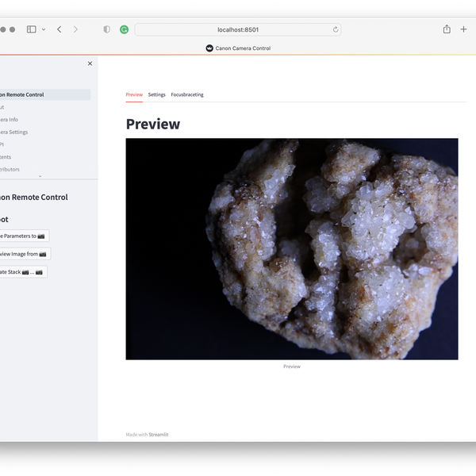
Task: Open the Share menu icon
Action: click(447, 29)
